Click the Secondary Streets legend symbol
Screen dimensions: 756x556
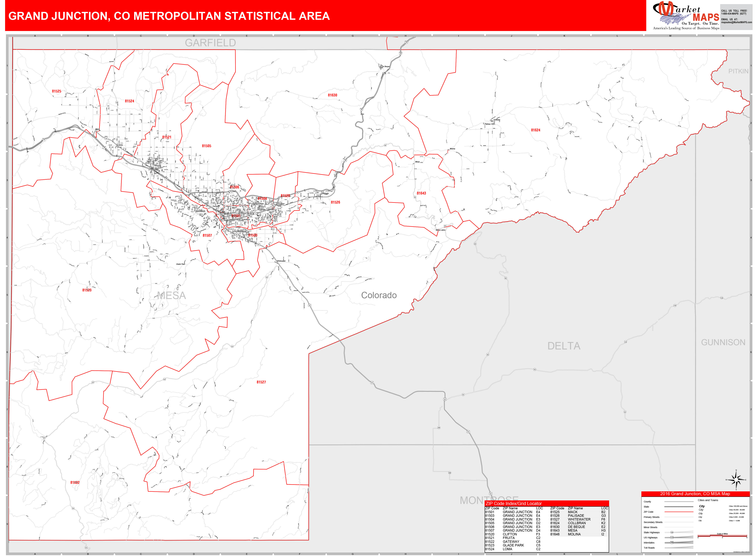coord(679,522)
